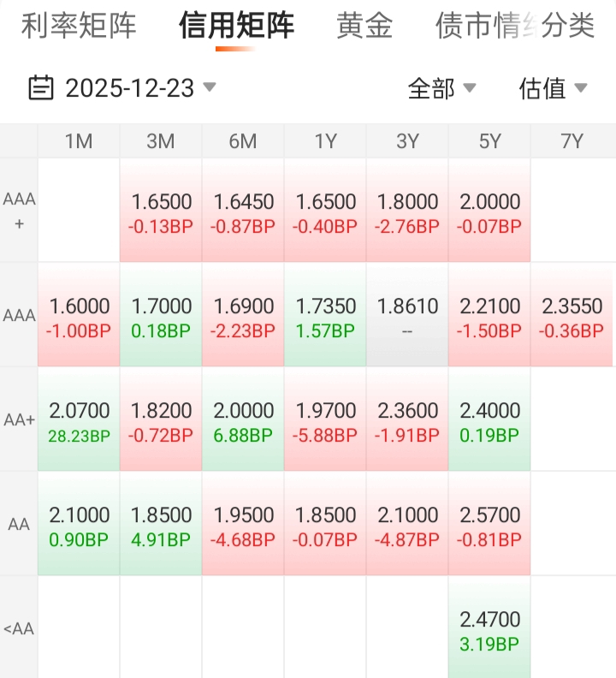This screenshot has height=678, width=616.
Task: Click the 1M column header
Action: coord(79,141)
